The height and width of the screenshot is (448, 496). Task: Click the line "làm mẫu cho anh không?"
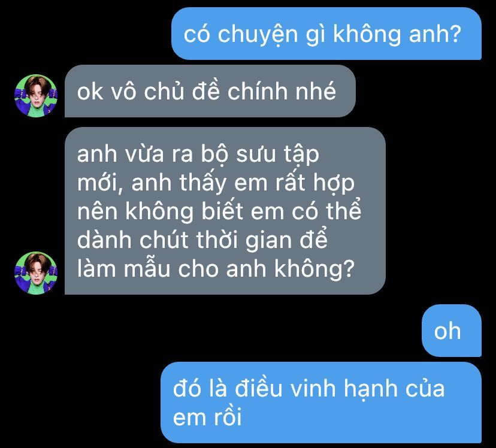[x=216, y=269]
